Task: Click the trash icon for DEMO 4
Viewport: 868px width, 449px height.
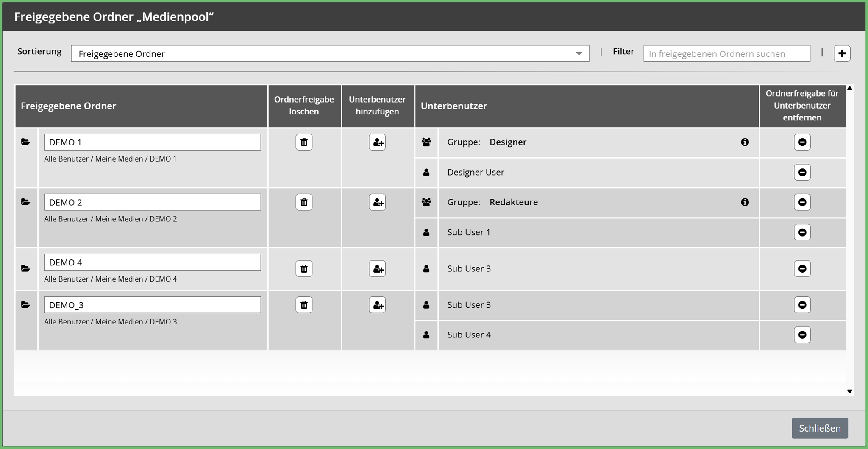Action: (304, 268)
